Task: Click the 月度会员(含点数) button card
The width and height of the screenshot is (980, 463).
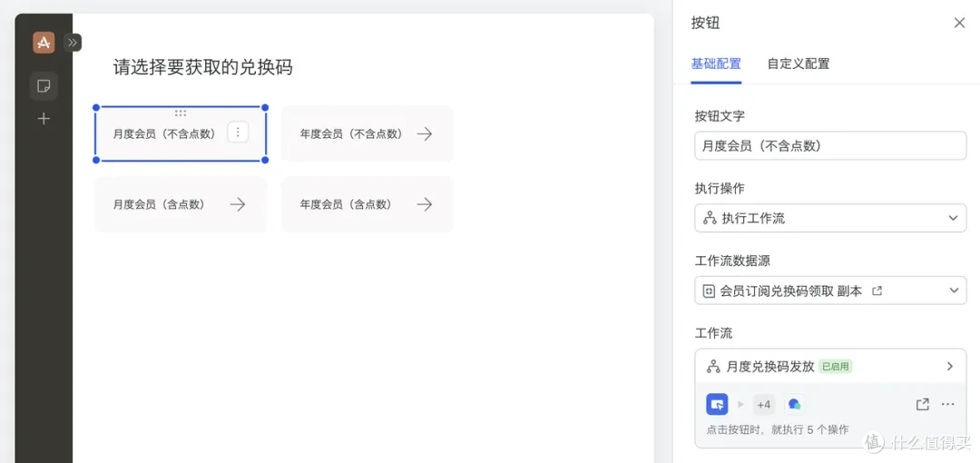Action: (x=181, y=204)
